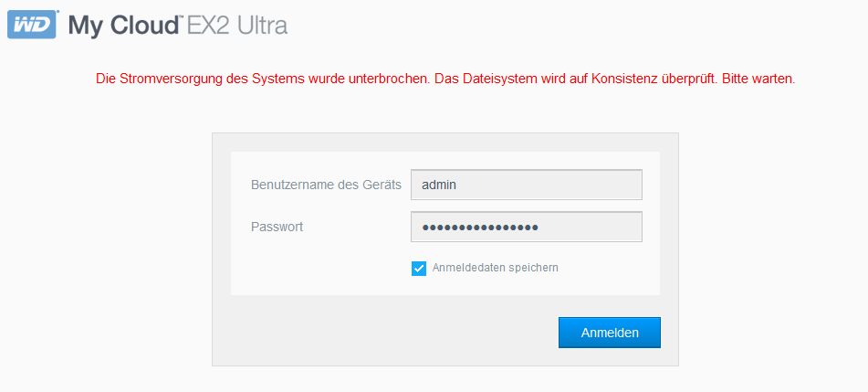
Task: Click the "Benutzername des Geräts" label
Action: click(326, 185)
